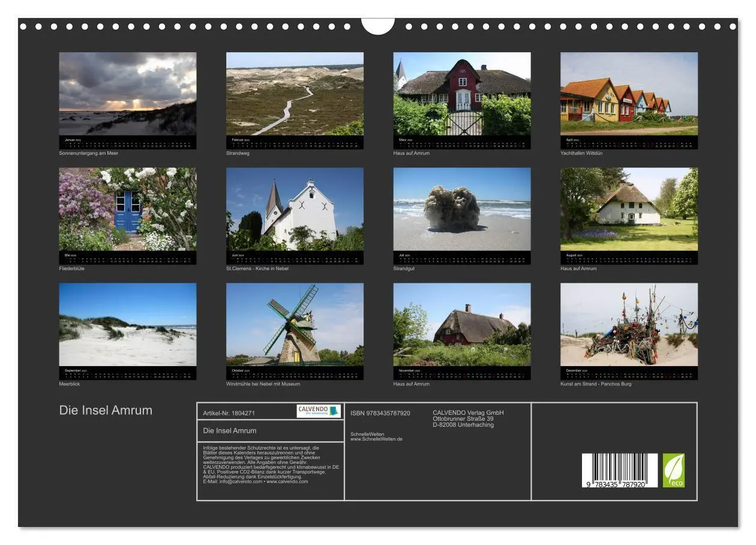Open the red thatched house March photo
The width and height of the screenshot is (756, 545).
point(461,94)
